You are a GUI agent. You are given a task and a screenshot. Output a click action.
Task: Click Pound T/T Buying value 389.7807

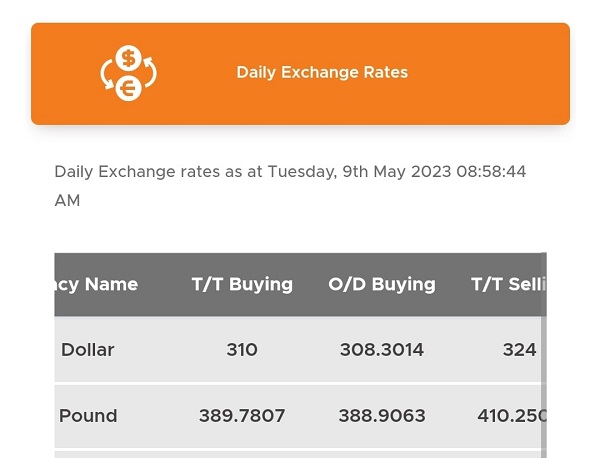point(242,416)
